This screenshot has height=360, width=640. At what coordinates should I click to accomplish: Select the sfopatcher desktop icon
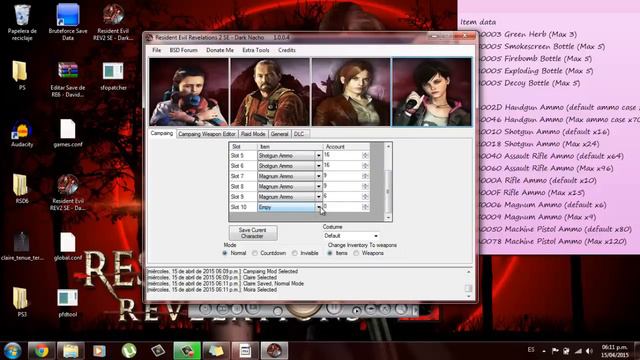pos(113,76)
